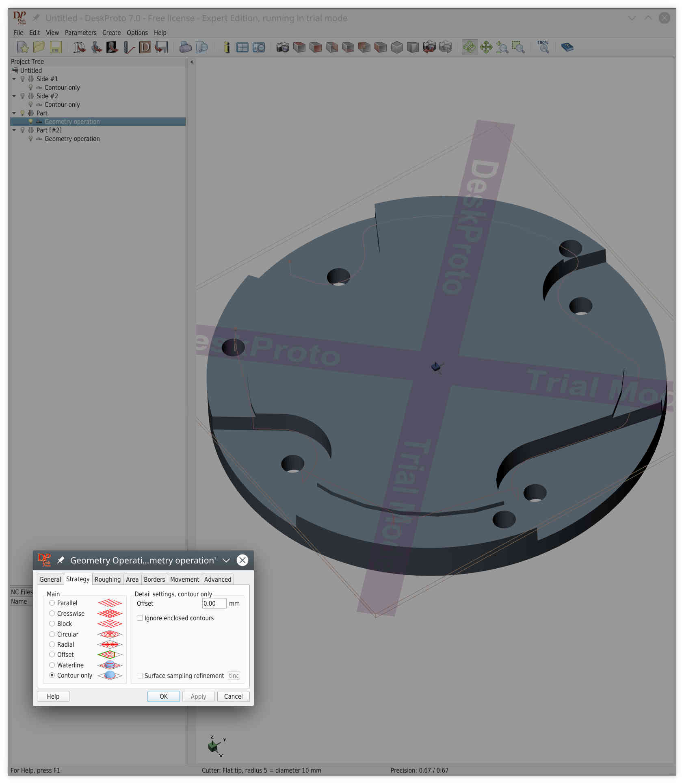Screen dimensions: 684x784
Task: Select the Waterline strategy radio button
Action: click(52, 665)
